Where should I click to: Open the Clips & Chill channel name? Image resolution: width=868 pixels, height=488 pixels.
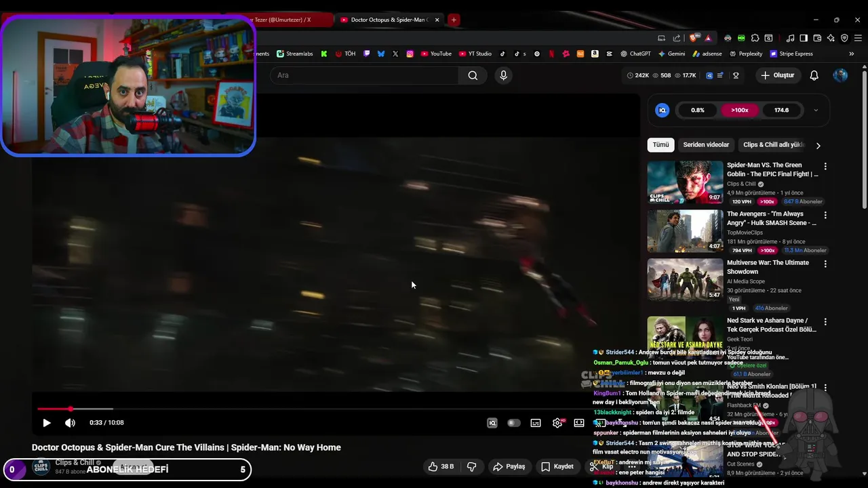coord(75,463)
